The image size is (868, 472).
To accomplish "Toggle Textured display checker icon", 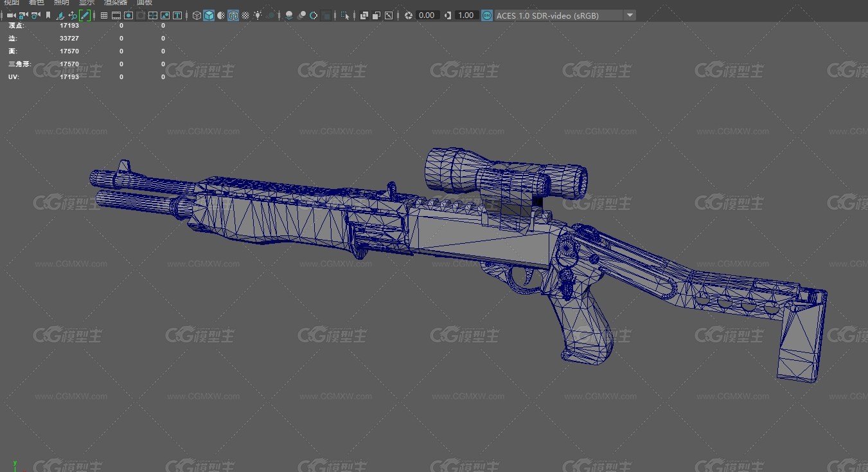I will (245, 15).
